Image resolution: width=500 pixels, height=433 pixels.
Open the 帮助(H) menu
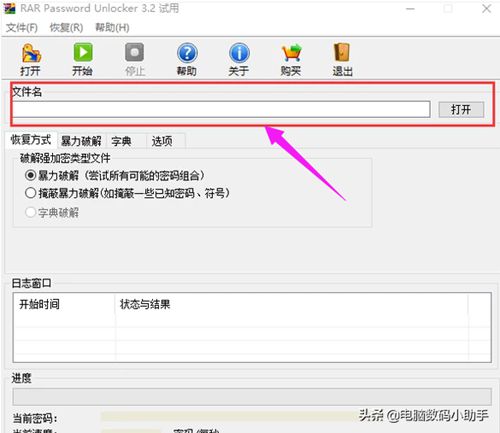point(112,28)
